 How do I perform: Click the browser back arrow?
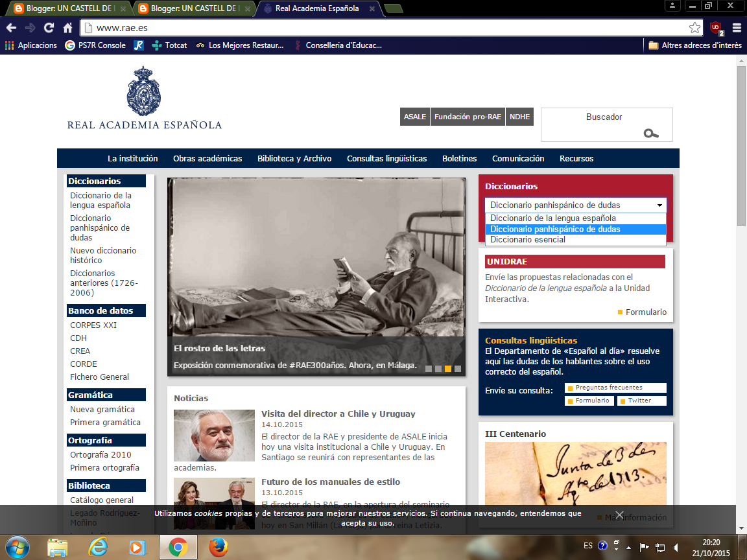10,28
